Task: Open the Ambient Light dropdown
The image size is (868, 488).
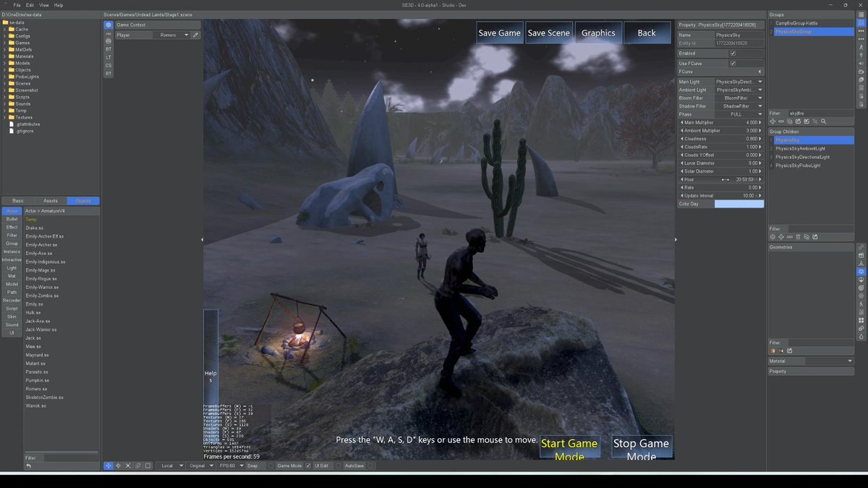Action: click(739, 90)
